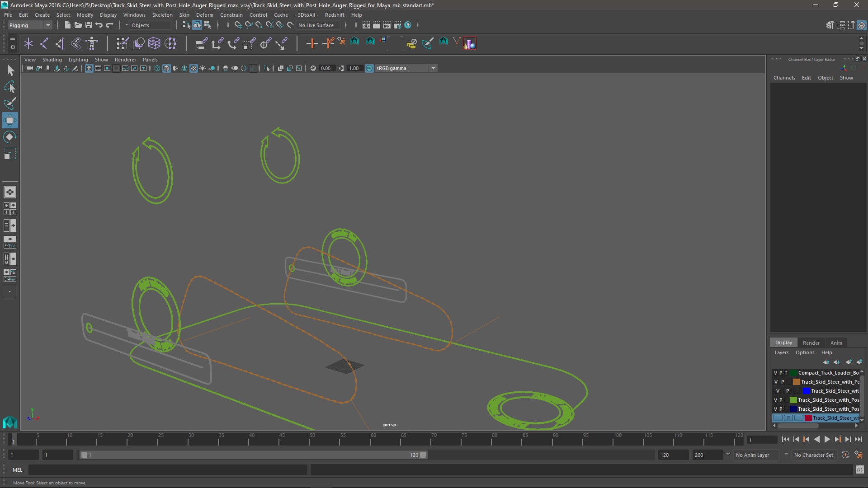Create a locator from the rigging shelf

[x=28, y=43]
